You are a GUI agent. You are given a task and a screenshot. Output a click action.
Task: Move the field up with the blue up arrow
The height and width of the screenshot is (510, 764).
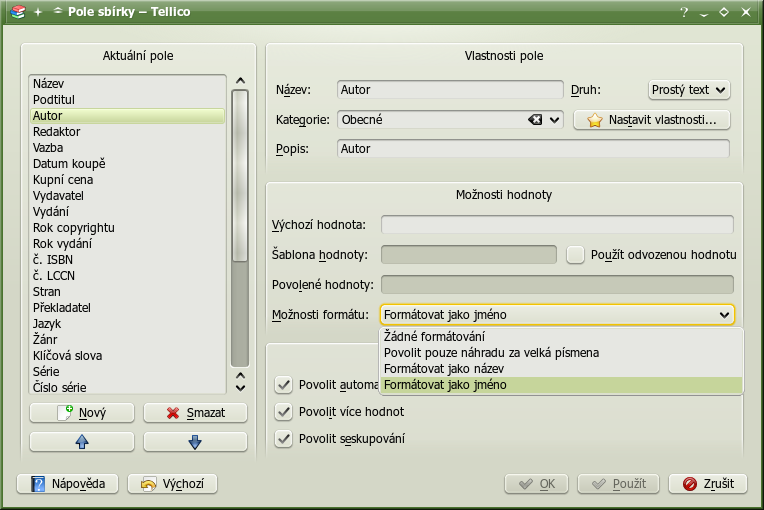point(82,442)
